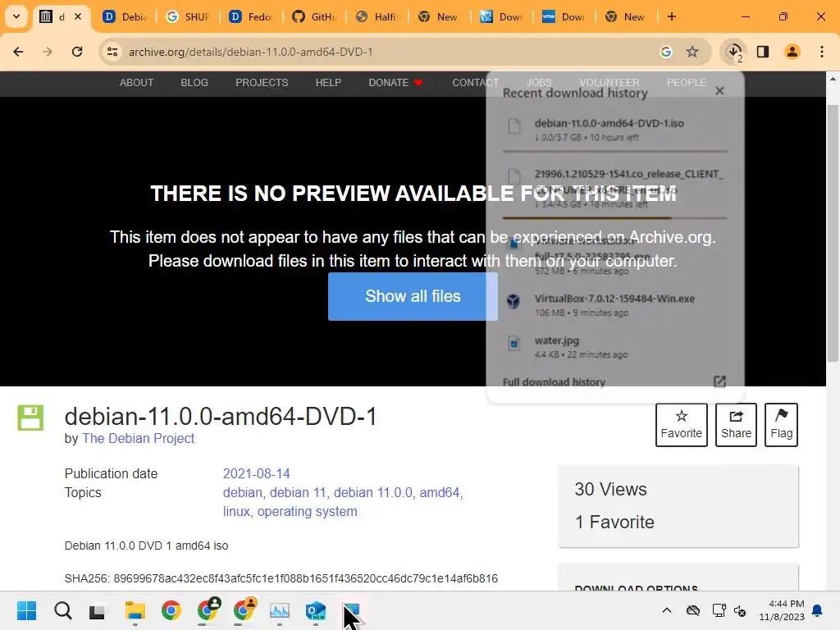Open the 'debian 11' topic link
The height and width of the screenshot is (630, 840).
tap(297, 492)
